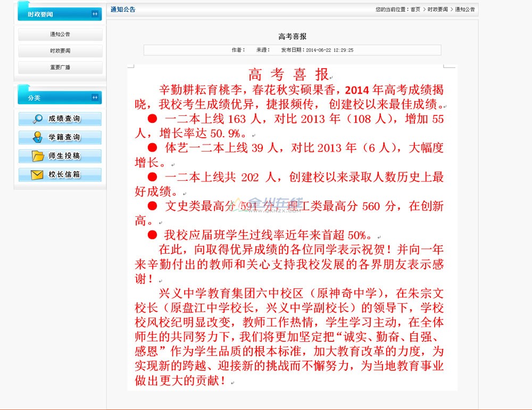Go to 时政要闻 in the breadcrumb

tap(438, 10)
